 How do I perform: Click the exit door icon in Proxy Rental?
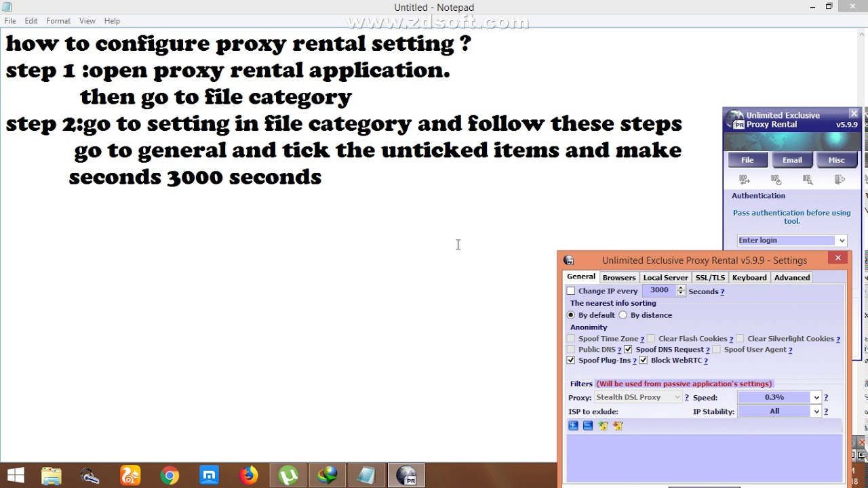click(x=840, y=180)
